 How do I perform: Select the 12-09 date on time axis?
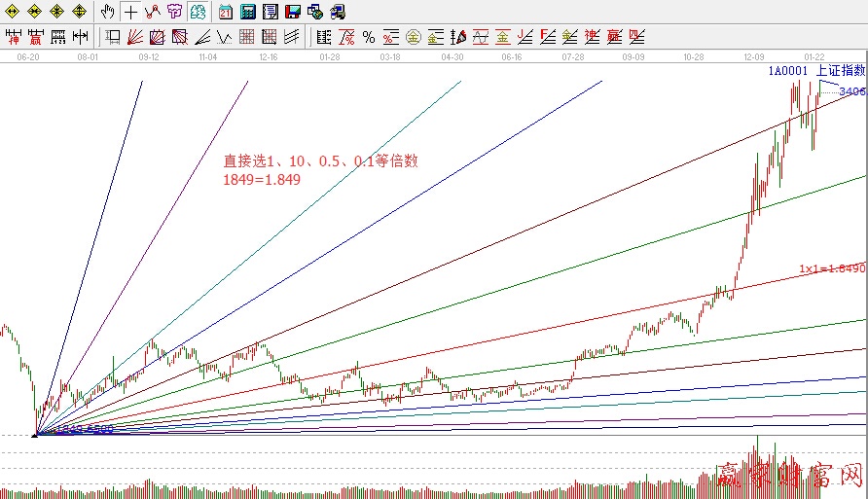(753, 57)
